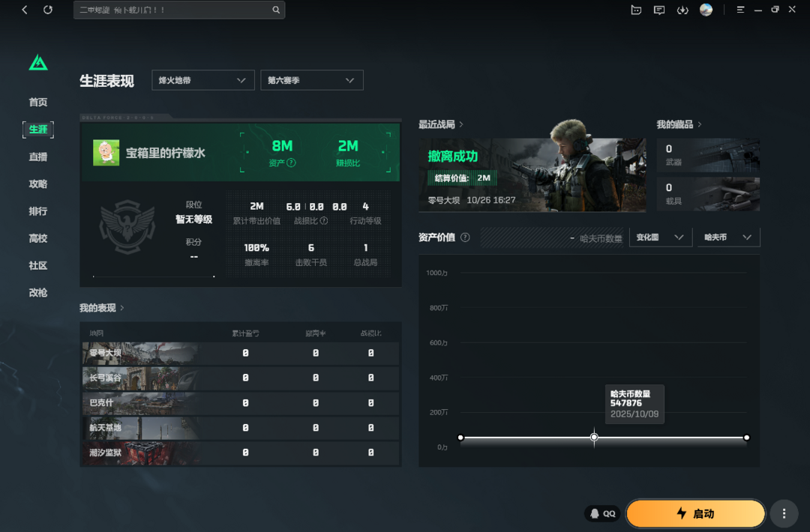Click the search input field
Viewport: 810px width, 532px height.
[x=172, y=10]
